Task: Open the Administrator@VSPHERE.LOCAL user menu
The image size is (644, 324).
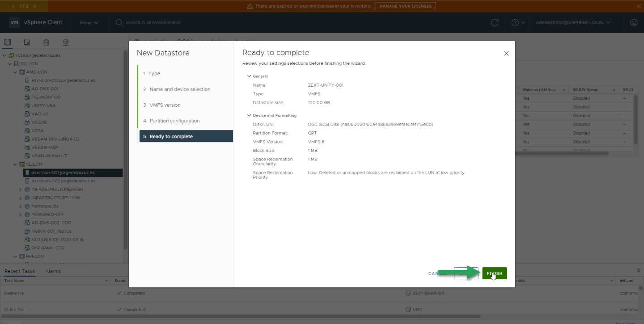Action: [573, 22]
